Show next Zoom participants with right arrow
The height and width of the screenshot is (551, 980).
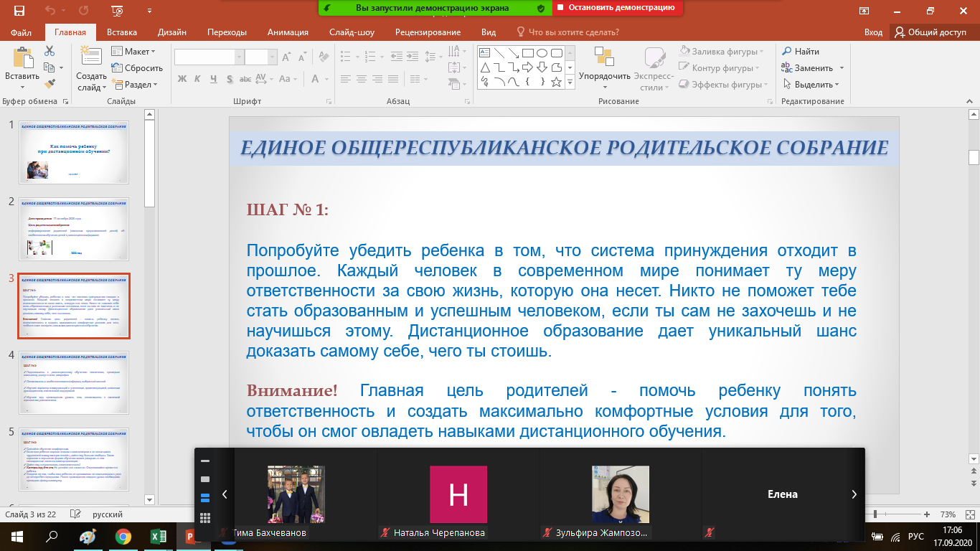854,494
